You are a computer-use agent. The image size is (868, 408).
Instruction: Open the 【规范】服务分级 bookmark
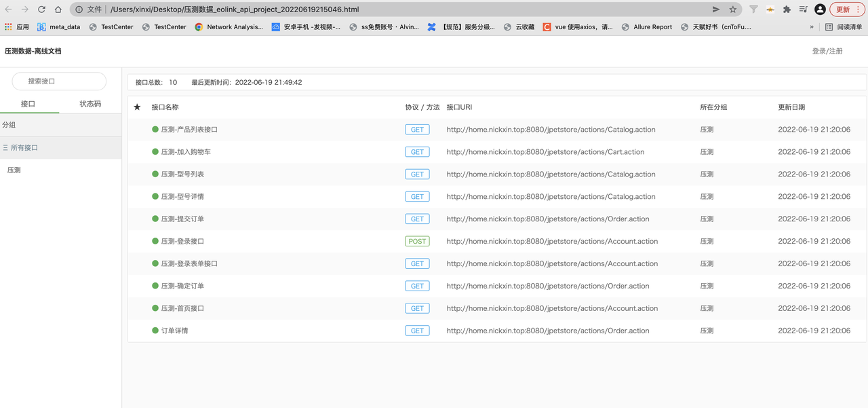pos(462,27)
